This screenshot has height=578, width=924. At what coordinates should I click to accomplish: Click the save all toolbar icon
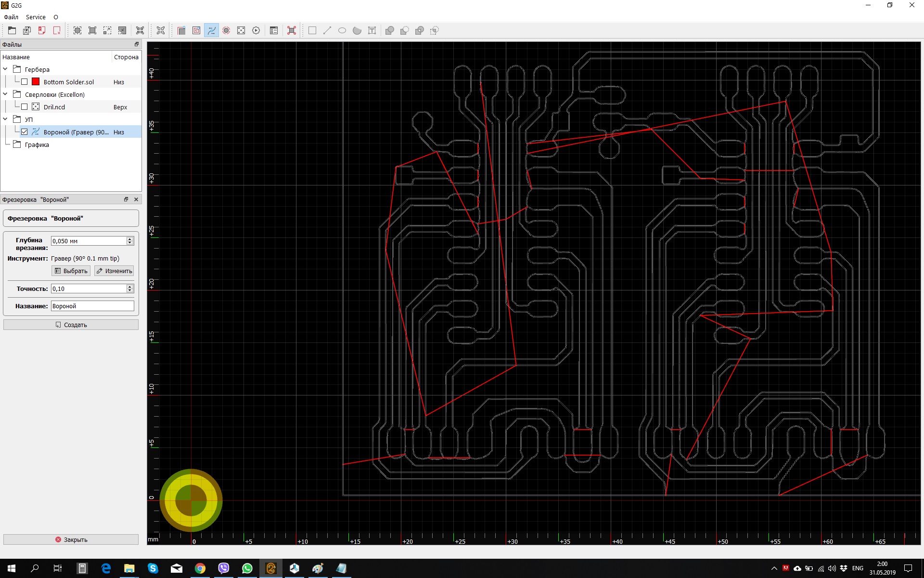[27, 30]
